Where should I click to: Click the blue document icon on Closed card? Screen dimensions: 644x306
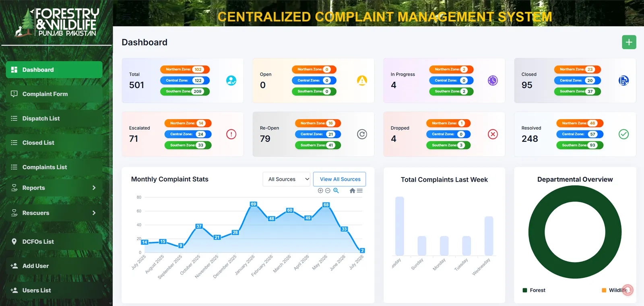(x=623, y=81)
